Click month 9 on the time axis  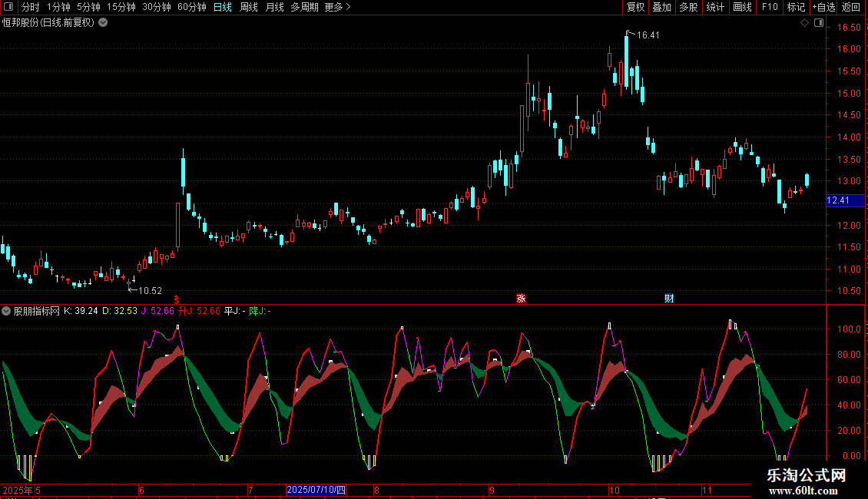(492, 490)
